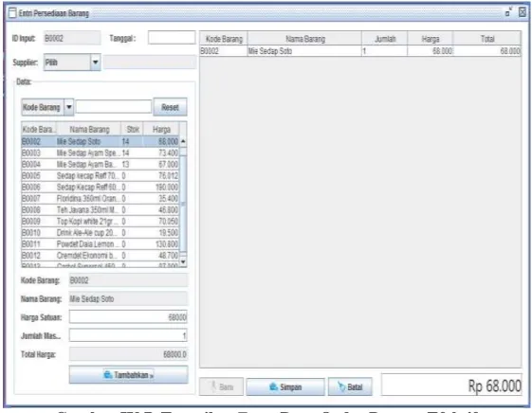The width and height of the screenshot is (532, 413).
Task: Click the Simpan button
Action: pyautogui.click(x=285, y=386)
